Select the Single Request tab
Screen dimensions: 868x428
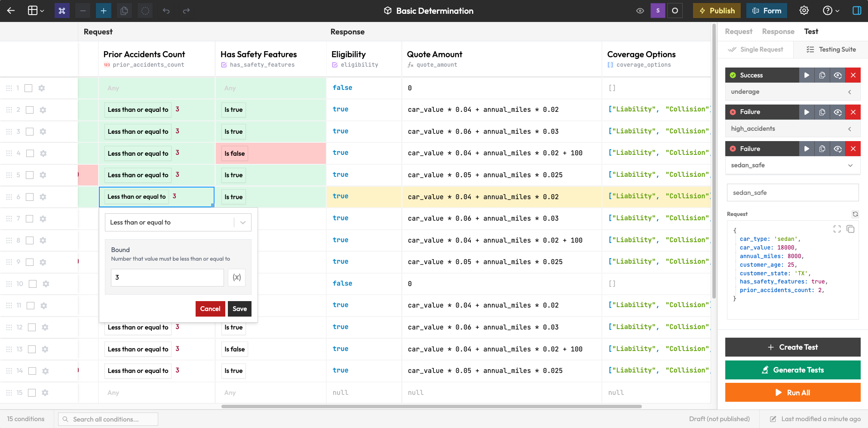[755, 49]
